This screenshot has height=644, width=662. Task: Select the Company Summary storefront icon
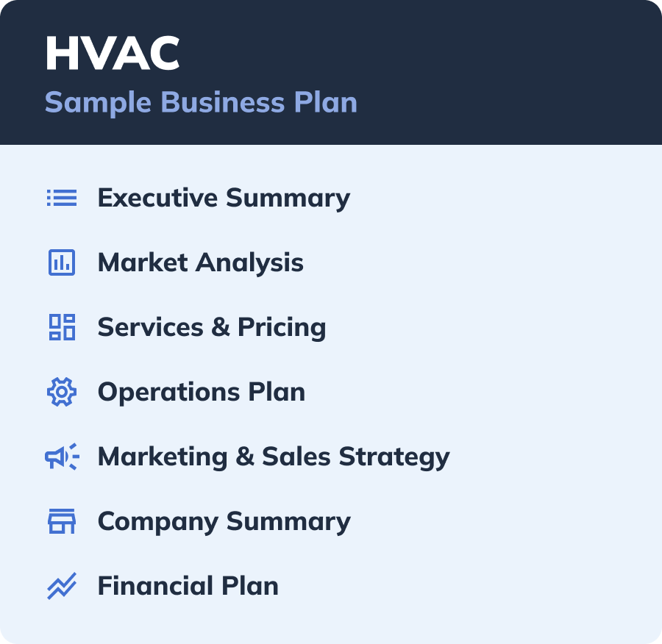[62, 521]
